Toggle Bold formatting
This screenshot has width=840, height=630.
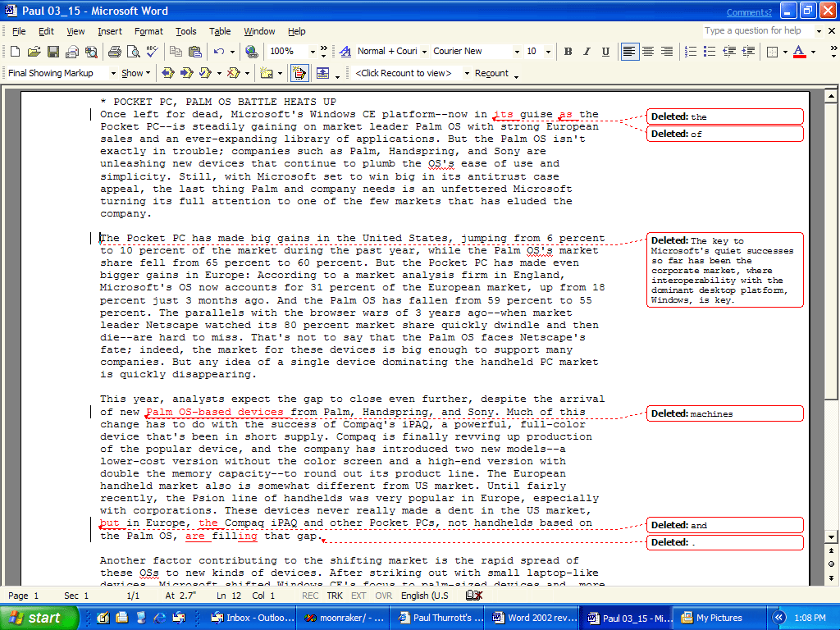568,52
